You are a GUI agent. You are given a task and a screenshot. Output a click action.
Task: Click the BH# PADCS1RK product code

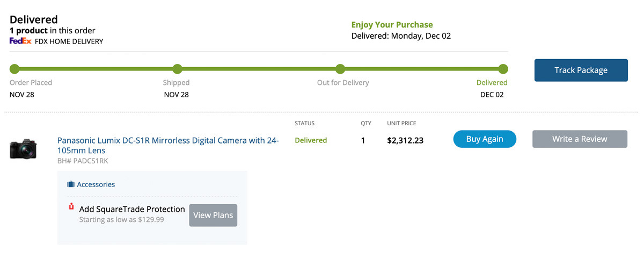[83, 161]
